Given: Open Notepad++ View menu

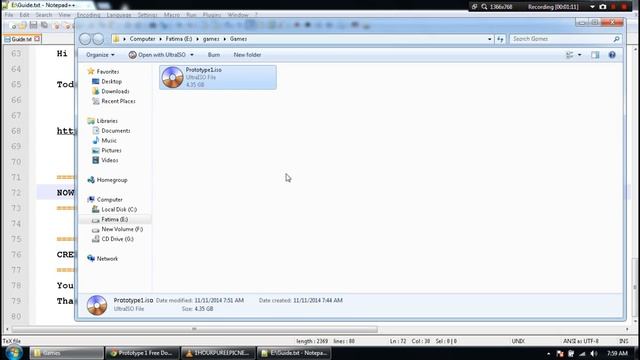Looking at the screenshot, I should [64, 15].
